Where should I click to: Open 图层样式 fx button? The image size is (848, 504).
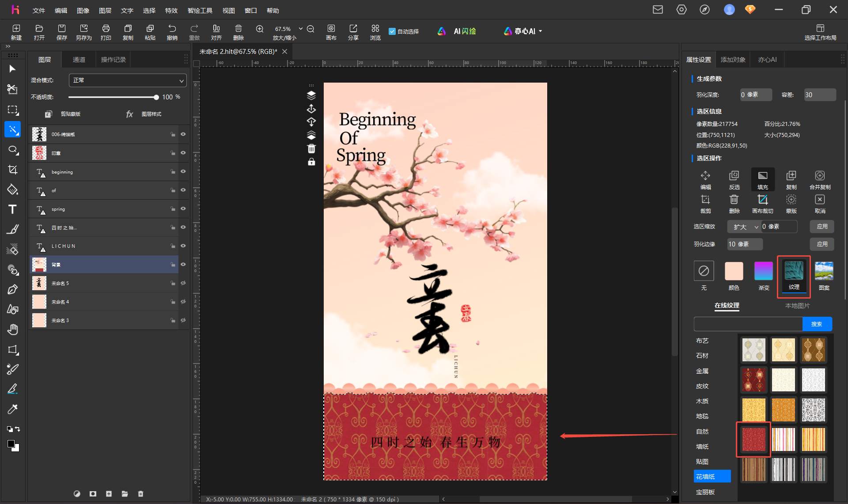(x=144, y=114)
